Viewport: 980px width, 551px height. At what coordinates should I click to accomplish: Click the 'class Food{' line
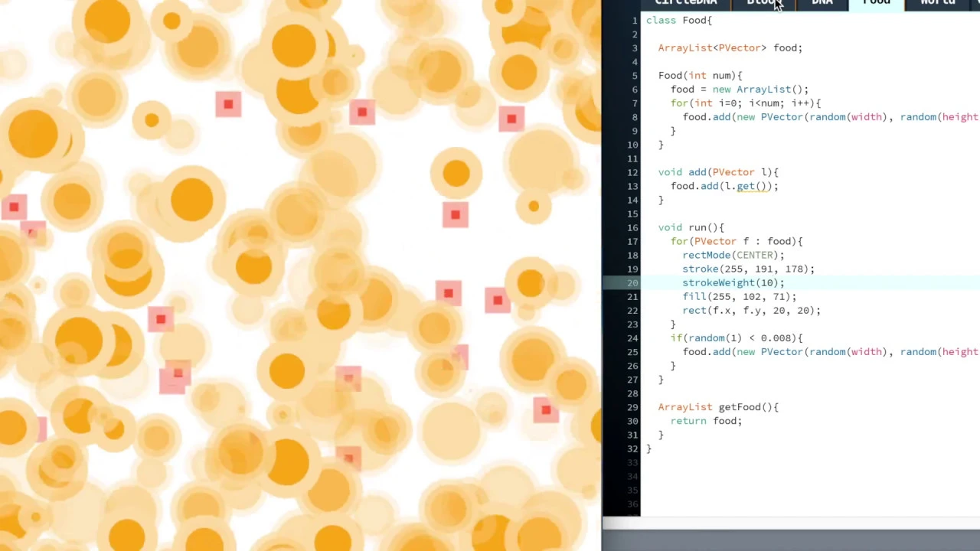tap(678, 20)
